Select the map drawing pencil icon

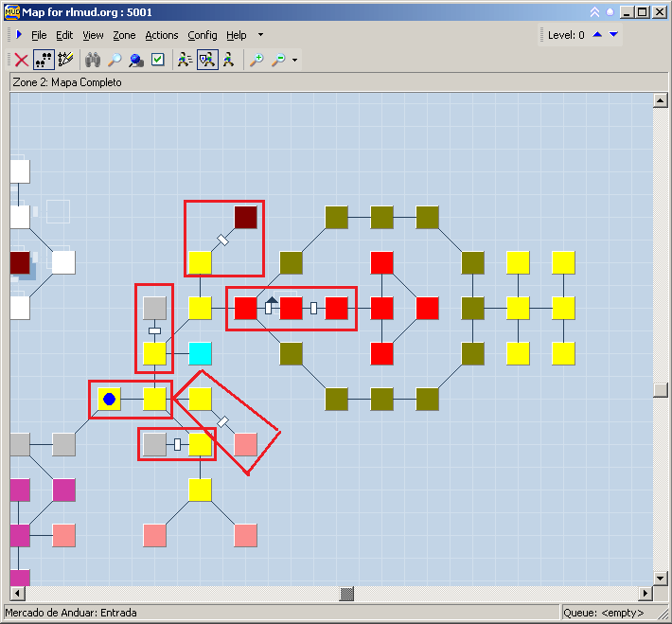[x=65, y=60]
